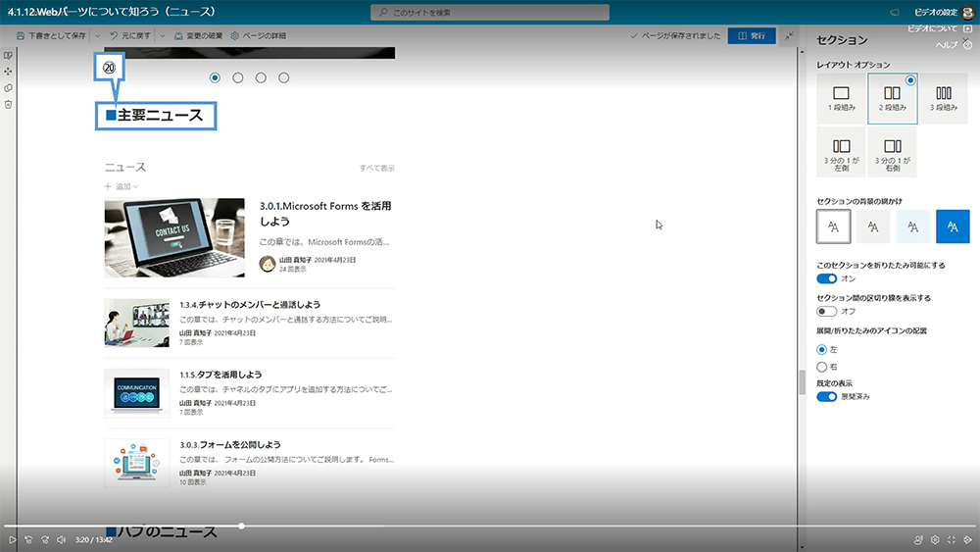Screen dimensions: 980x552
Task: Choose white section background swatch
Action: point(833,226)
